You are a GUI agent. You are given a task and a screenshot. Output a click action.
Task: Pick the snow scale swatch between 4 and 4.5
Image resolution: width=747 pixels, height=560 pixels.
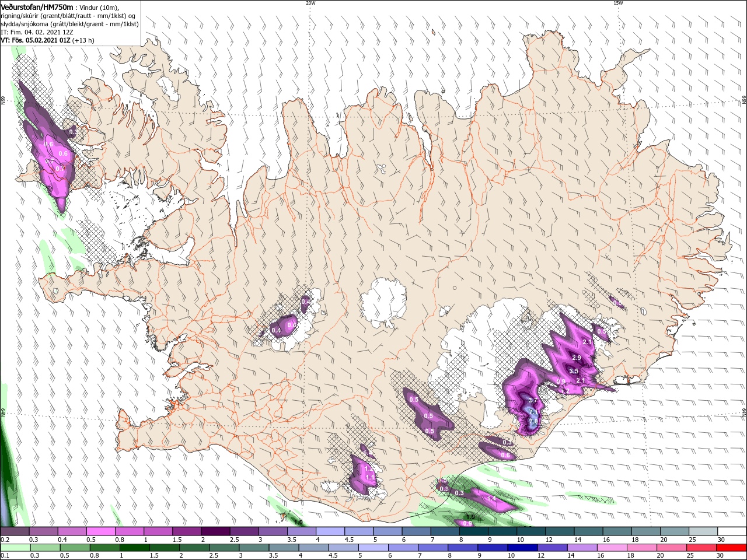coord(330,531)
